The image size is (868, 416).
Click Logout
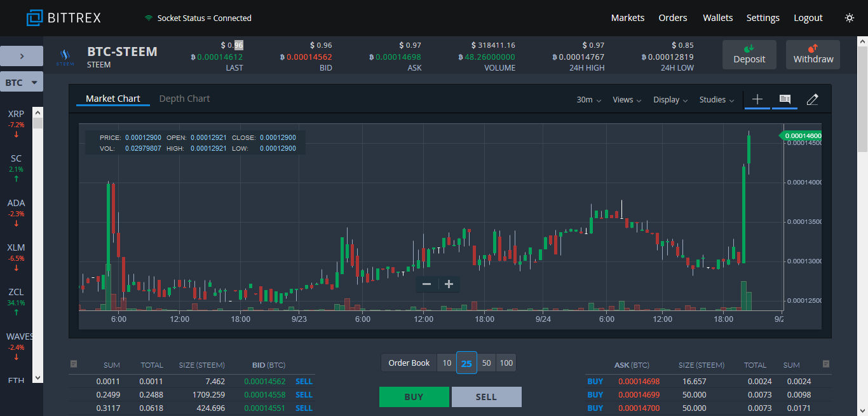808,18
